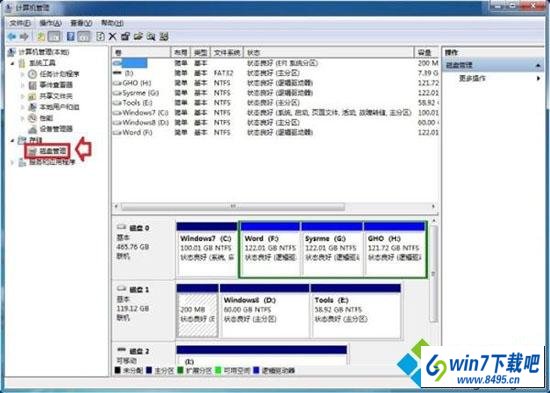Open the 查看(V) menu
Screen dimensions: 550x393
pyautogui.click(x=81, y=23)
